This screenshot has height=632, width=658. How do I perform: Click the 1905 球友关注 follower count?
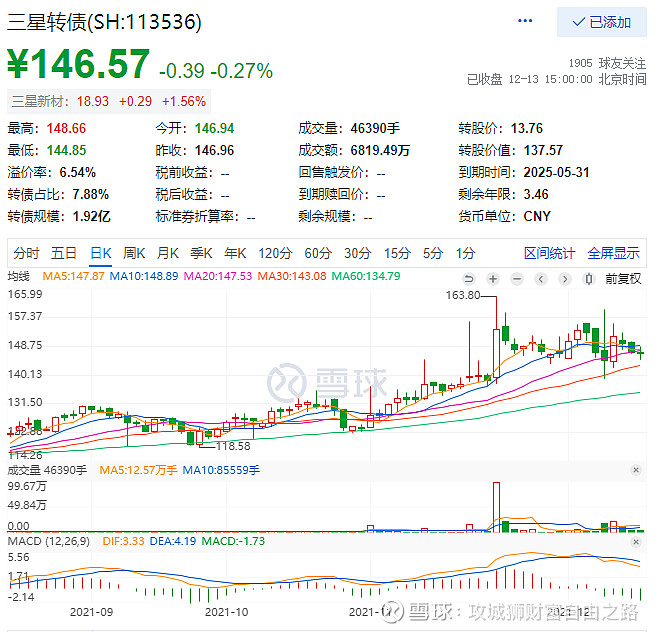[607, 63]
